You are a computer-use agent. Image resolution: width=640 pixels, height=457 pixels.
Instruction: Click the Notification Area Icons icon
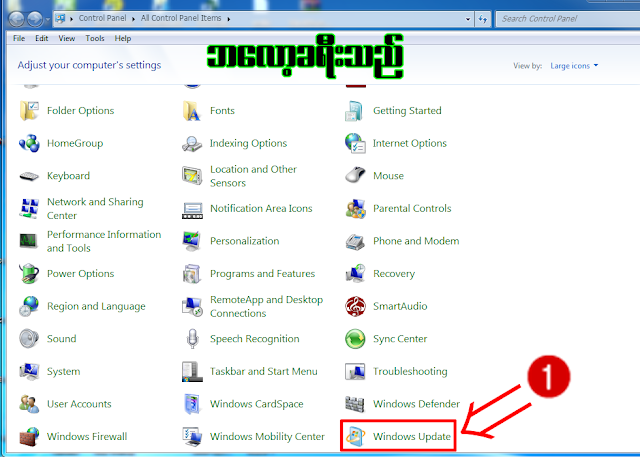point(192,210)
